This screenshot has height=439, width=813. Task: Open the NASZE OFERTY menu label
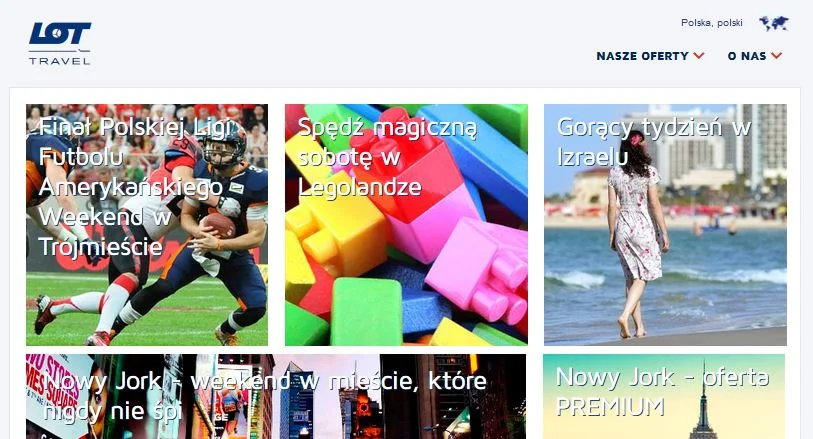coord(642,56)
